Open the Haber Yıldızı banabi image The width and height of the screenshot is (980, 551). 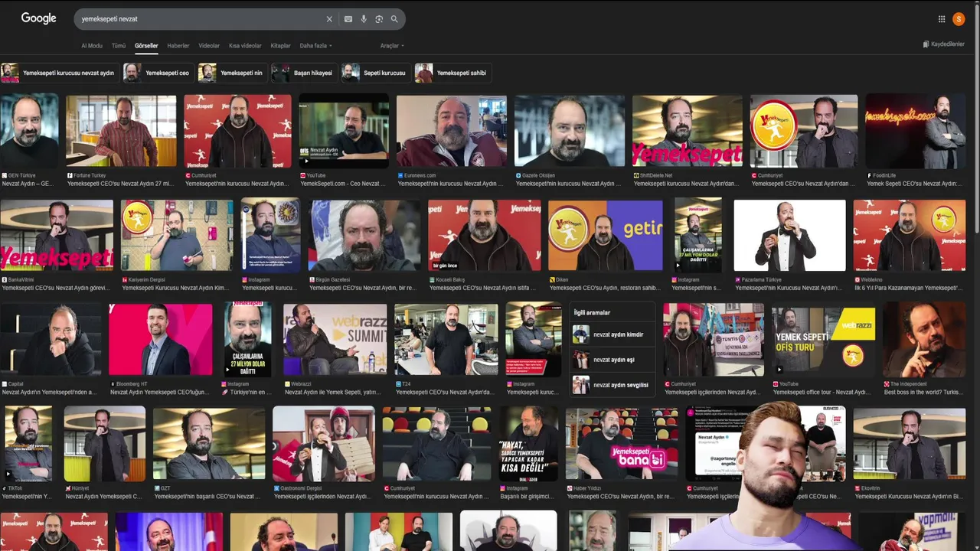tap(622, 443)
